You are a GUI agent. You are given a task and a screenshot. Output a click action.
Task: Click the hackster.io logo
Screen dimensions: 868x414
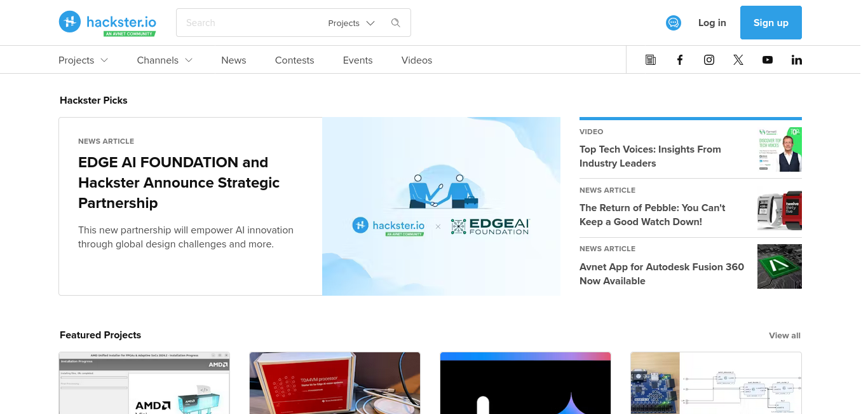point(107,23)
